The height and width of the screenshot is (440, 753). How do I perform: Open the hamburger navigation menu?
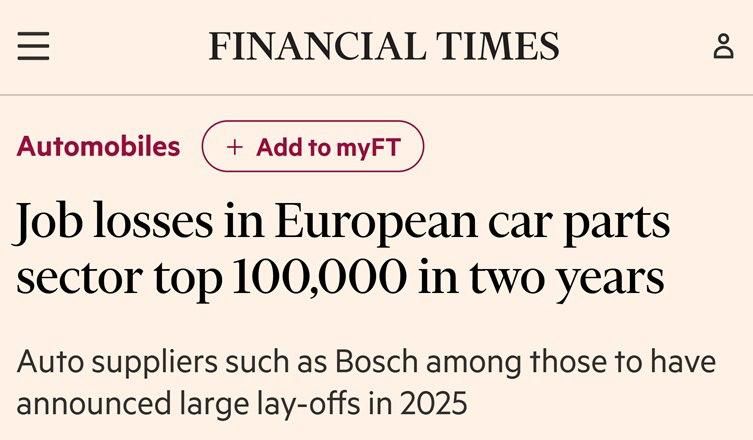coord(33,47)
